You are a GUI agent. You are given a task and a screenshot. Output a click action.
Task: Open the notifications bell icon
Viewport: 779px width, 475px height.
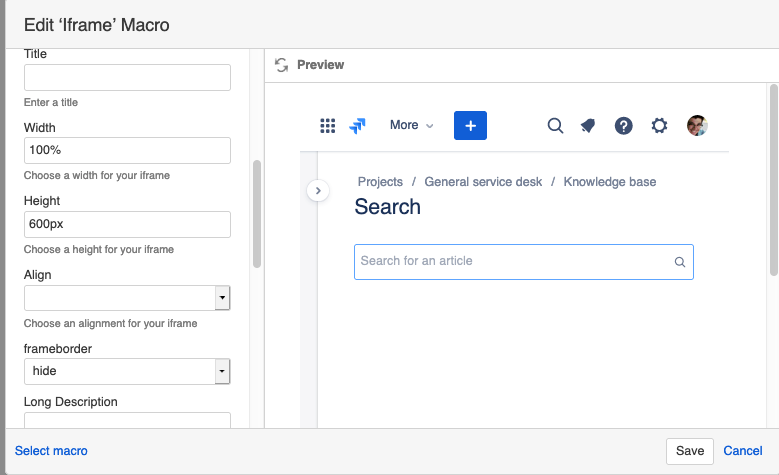pyautogui.click(x=588, y=126)
